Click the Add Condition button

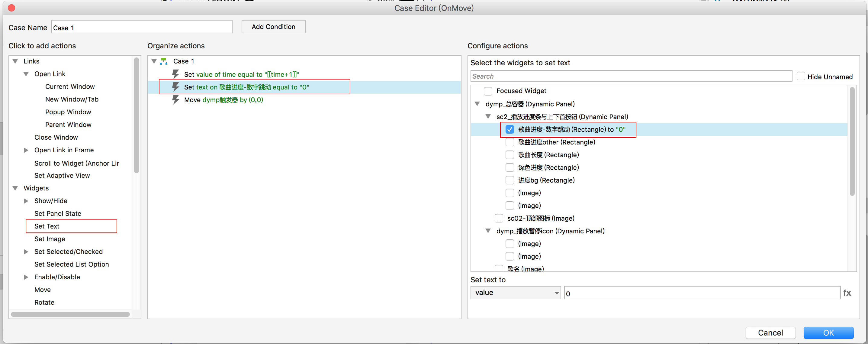(x=273, y=27)
